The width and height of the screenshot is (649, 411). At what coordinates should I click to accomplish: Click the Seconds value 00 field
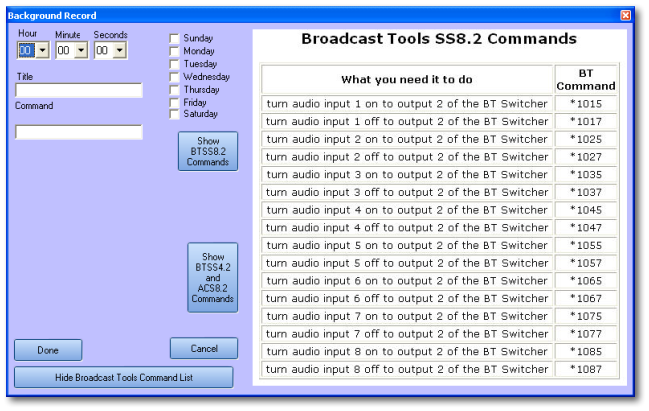(104, 50)
